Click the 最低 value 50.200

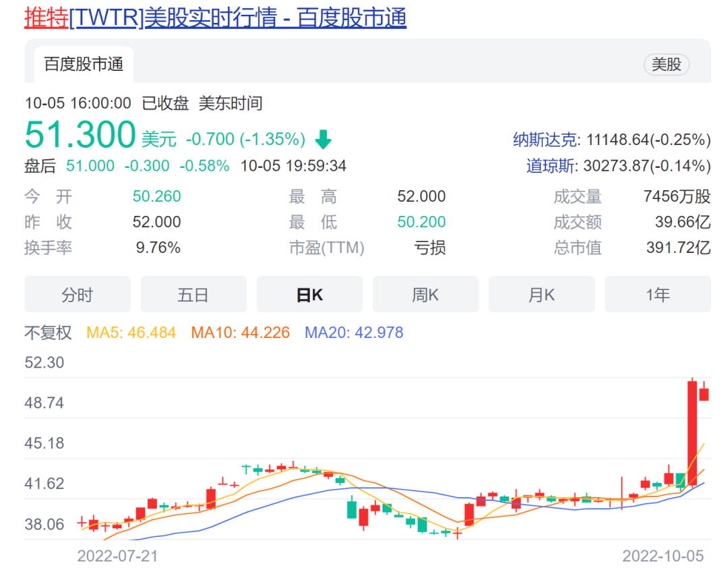(421, 222)
